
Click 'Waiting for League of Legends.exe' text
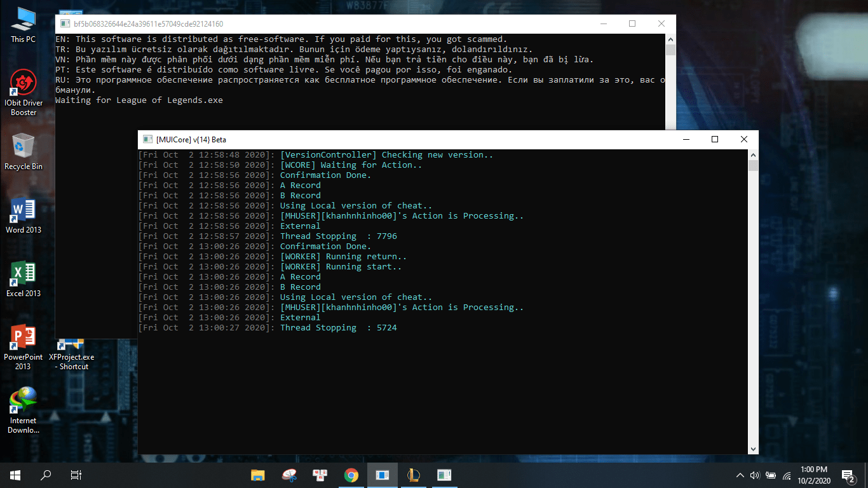139,100
